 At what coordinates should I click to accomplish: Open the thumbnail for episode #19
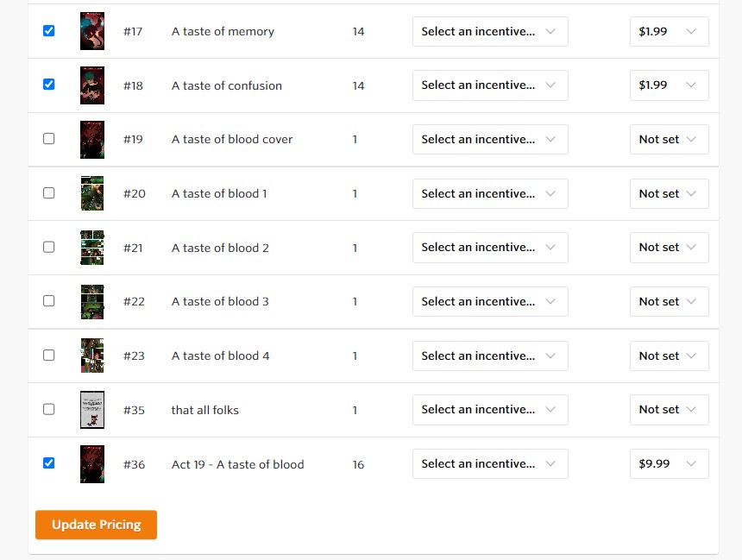tap(92, 140)
